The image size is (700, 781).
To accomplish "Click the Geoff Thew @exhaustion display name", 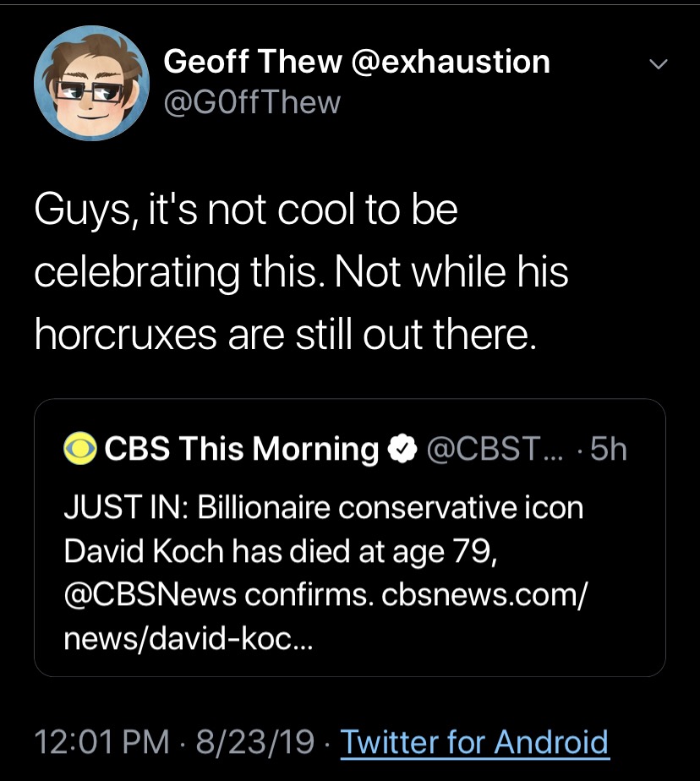I will (357, 62).
